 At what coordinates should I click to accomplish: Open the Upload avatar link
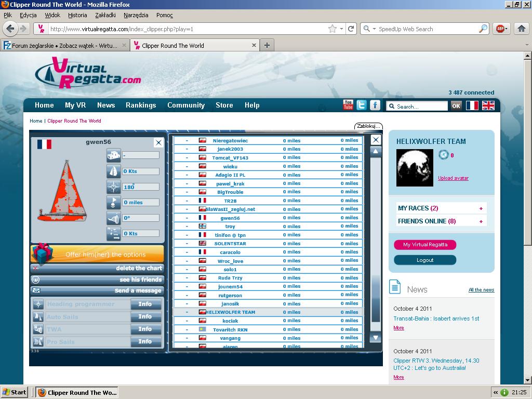pyautogui.click(x=453, y=178)
